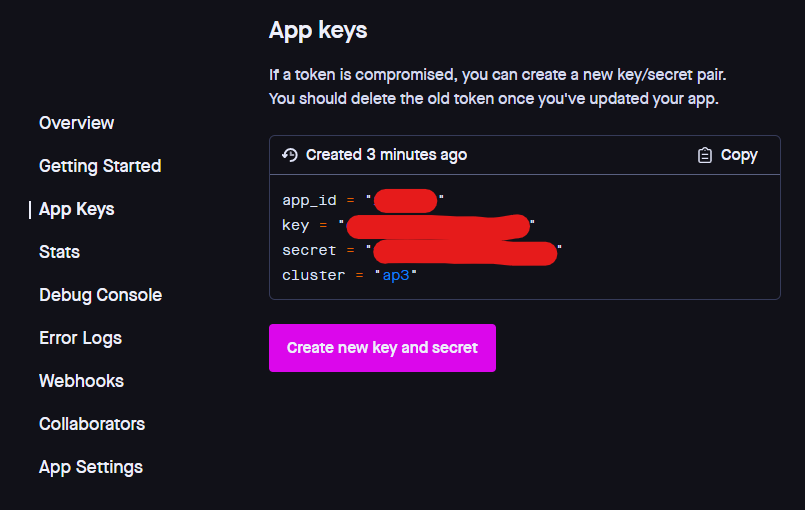The width and height of the screenshot is (805, 510).
Task: Open Webhooks settings
Action: pos(82,381)
